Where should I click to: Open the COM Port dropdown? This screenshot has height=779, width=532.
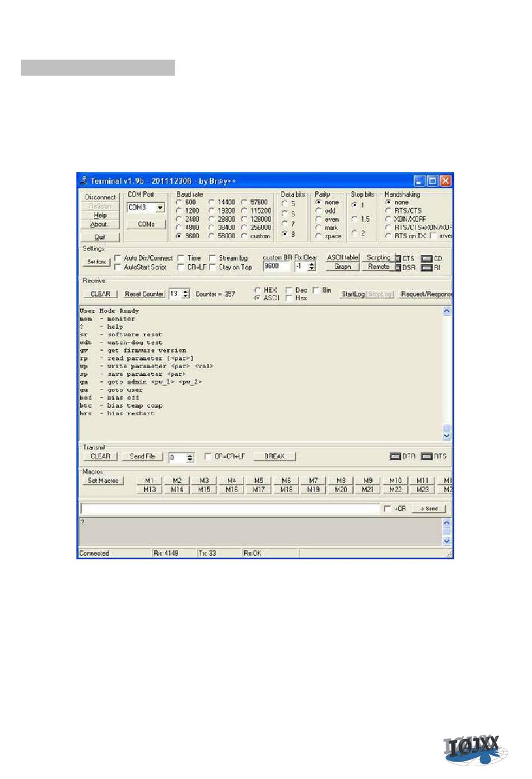point(160,207)
